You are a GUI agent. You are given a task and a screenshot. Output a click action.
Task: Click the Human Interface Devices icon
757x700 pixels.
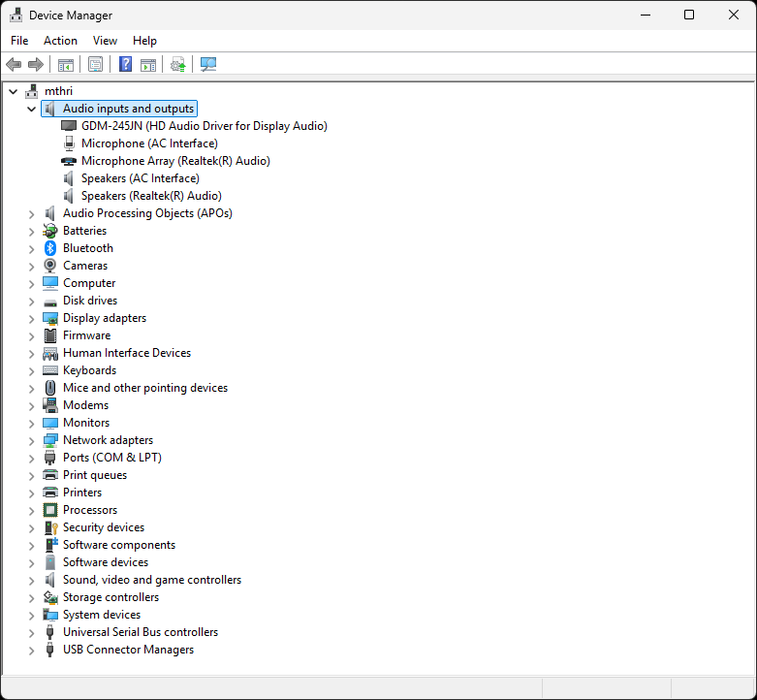pyautogui.click(x=50, y=353)
